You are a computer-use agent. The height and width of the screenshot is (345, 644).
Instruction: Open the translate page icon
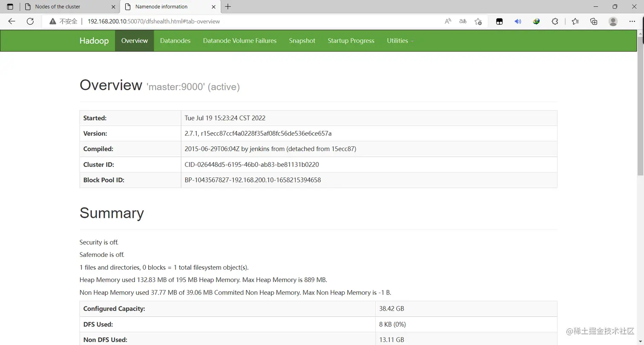click(x=463, y=21)
